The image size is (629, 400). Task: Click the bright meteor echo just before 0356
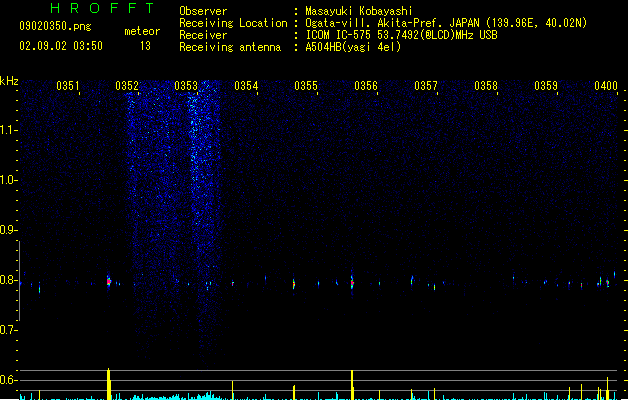[352, 282]
